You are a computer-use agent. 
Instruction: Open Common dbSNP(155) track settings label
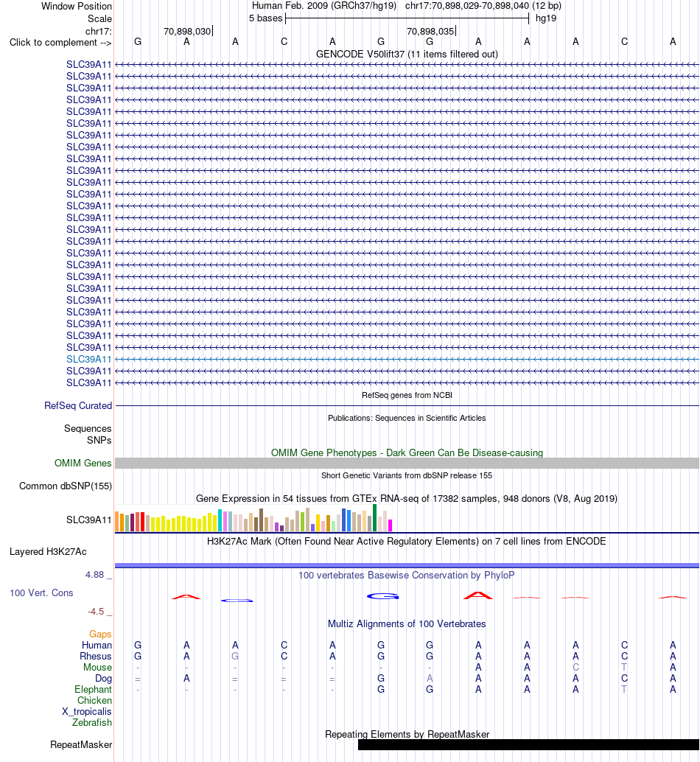pos(65,486)
